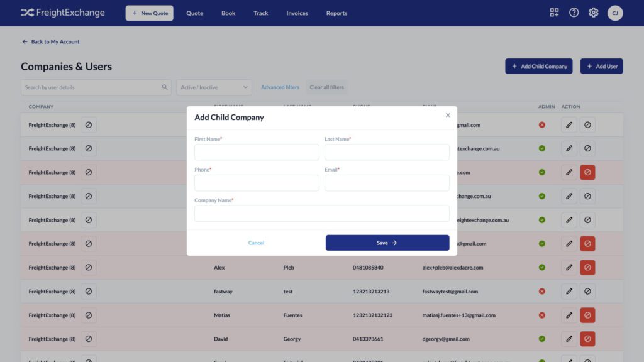The image size is (644, 362).
Task: Click company block icon in Alex row
Action: [x=89, y=268]
